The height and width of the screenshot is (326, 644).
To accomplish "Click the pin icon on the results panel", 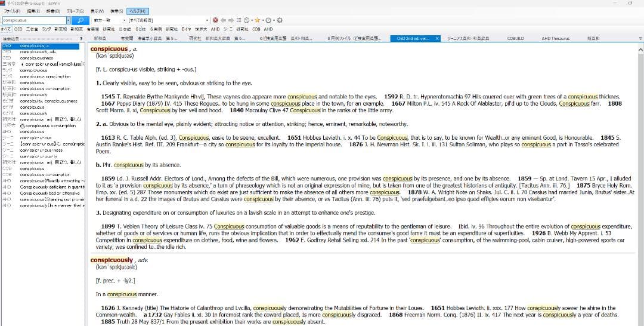I will [81, 39].
